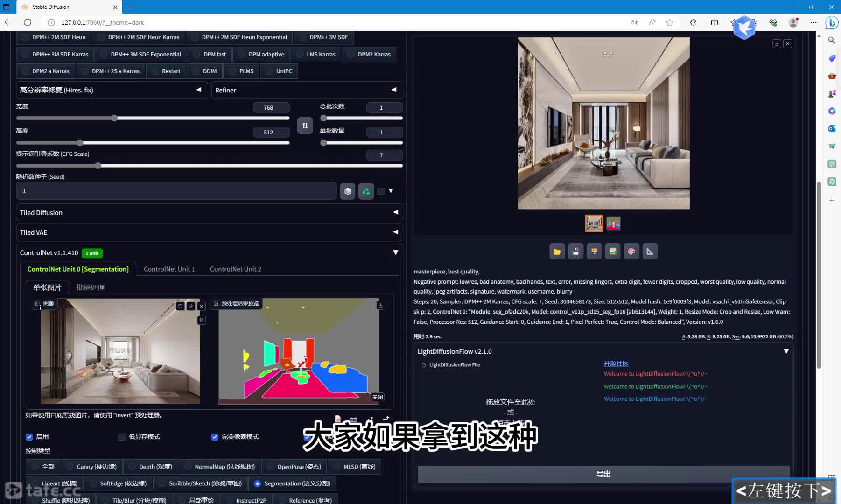Click the 导出 export button
The width and height of the screenshot is (841, 504).
(603, 474)
